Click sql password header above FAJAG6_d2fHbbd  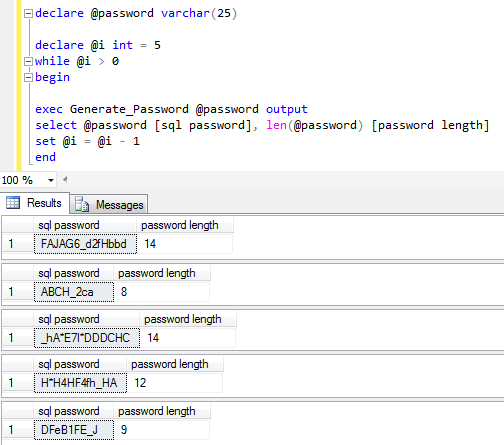pyautogui.click(x=85, y=225)
